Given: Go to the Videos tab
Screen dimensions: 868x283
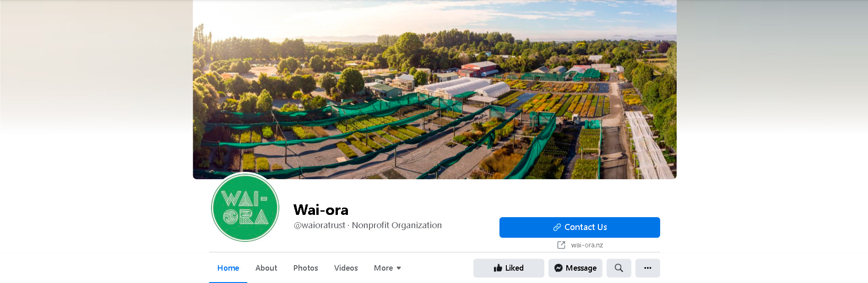Looking at the screenshot, I should pos(346,268).
